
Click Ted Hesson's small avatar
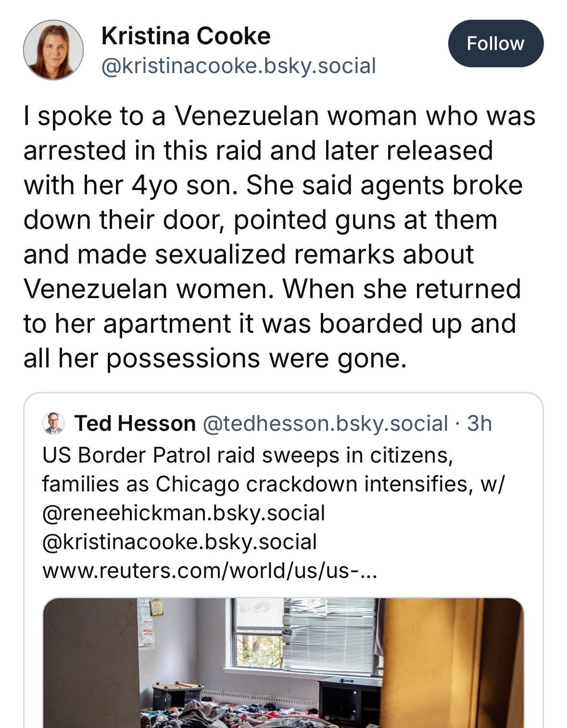tap(53, 423)
